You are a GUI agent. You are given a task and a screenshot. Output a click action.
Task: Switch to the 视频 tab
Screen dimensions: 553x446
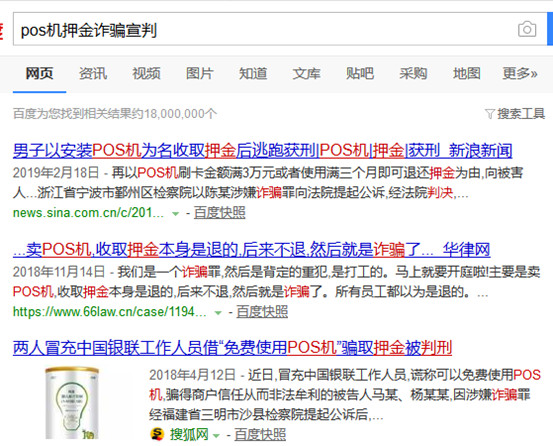coord(146,74)
